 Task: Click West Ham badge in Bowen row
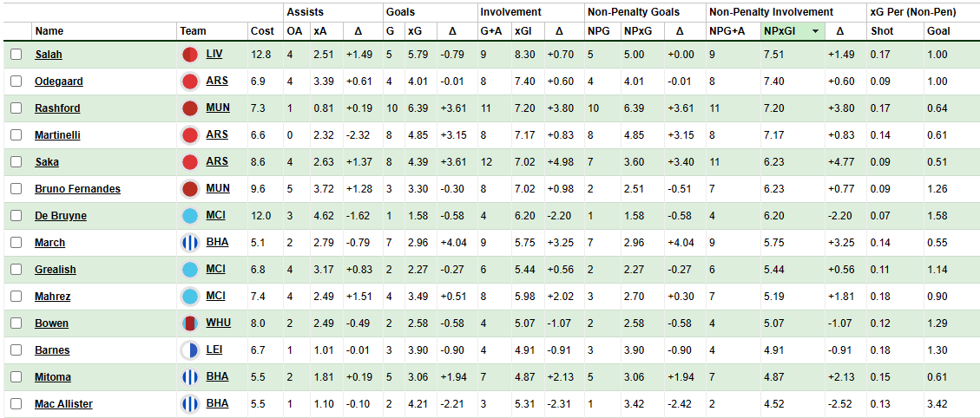(190, 323)
